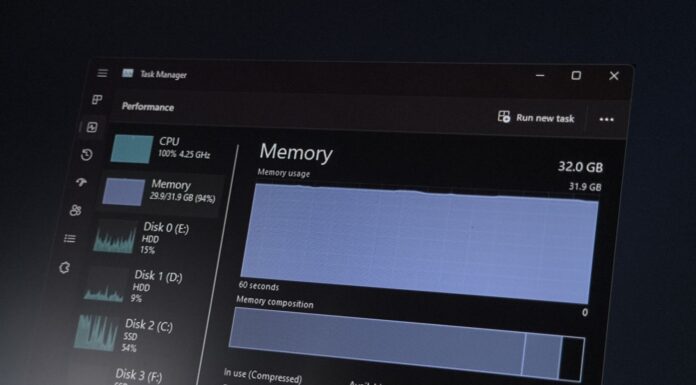Click the Performance page heading
This screenshot has width=696, height=385.
[x=148, y=107]
